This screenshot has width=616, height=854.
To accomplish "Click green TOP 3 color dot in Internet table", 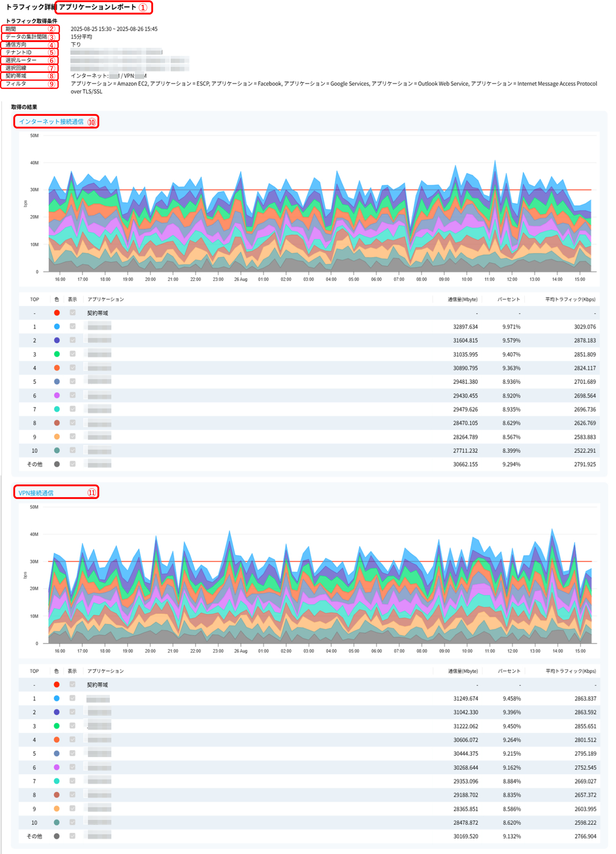I will point(57,354).
